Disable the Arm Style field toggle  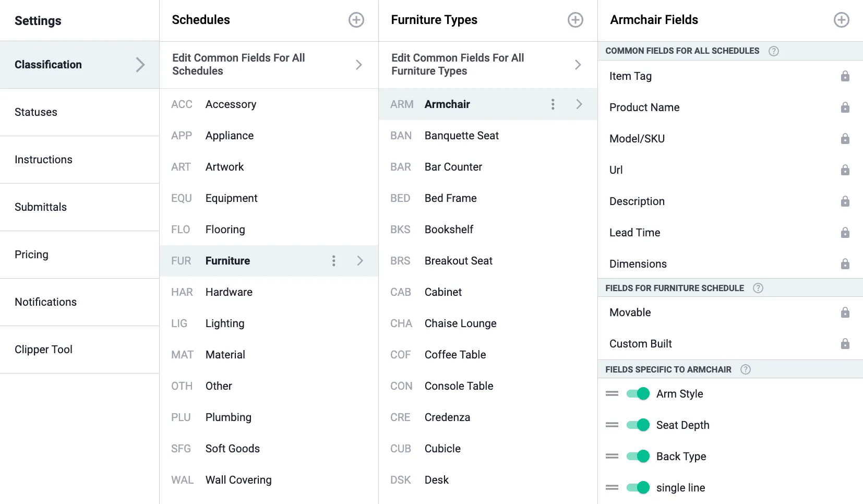(638, 393)
